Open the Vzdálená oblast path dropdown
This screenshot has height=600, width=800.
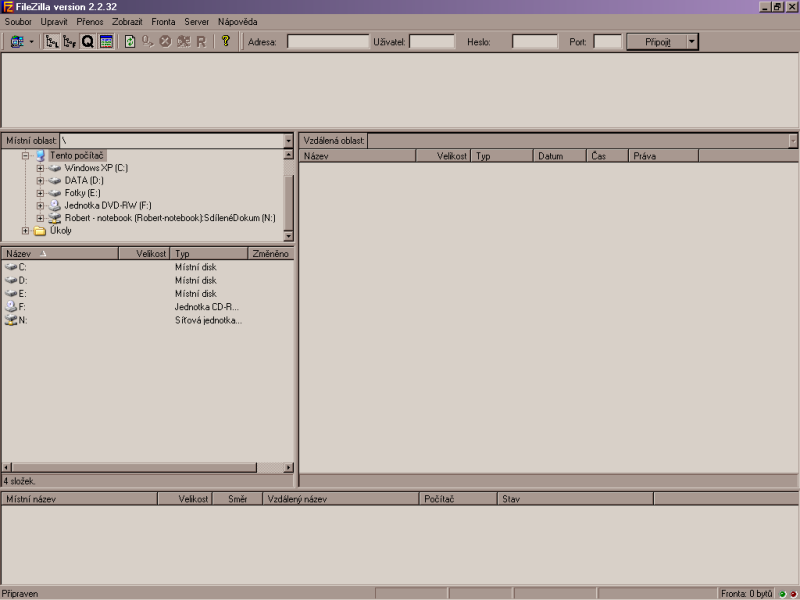pyautogui.click(x=792, y=141)
